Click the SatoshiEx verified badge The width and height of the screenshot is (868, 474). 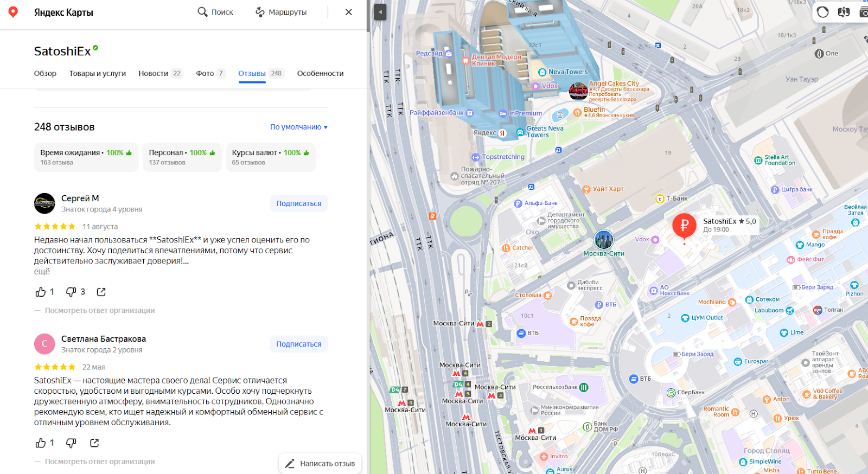coord(95,48)
